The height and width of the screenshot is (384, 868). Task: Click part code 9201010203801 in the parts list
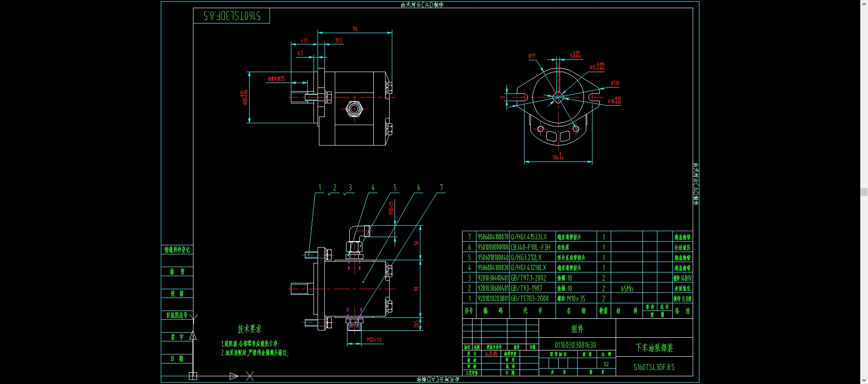493,299
